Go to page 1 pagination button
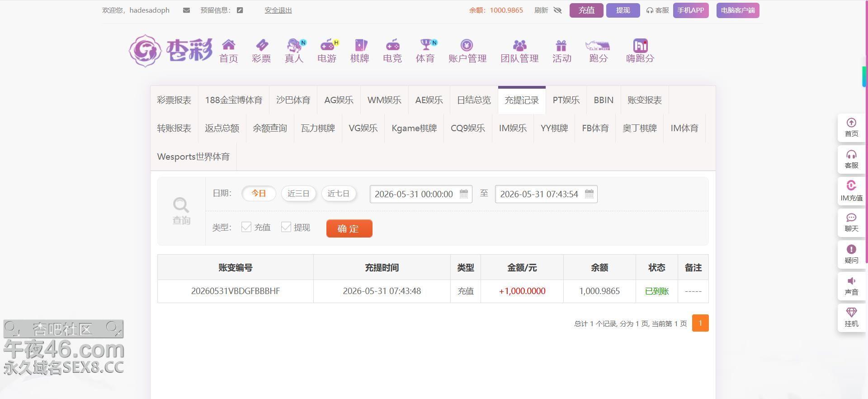The image size is (868, 399). click(700, 323)
